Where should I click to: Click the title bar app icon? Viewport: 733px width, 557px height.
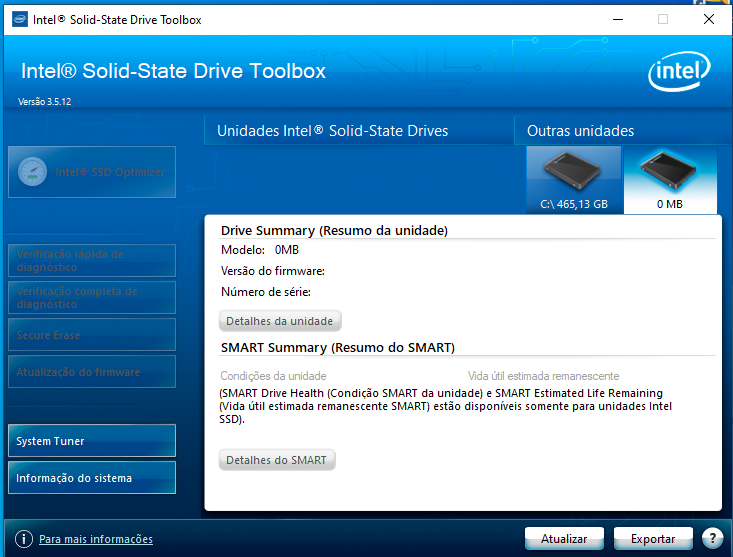click(x=20, y=20)
